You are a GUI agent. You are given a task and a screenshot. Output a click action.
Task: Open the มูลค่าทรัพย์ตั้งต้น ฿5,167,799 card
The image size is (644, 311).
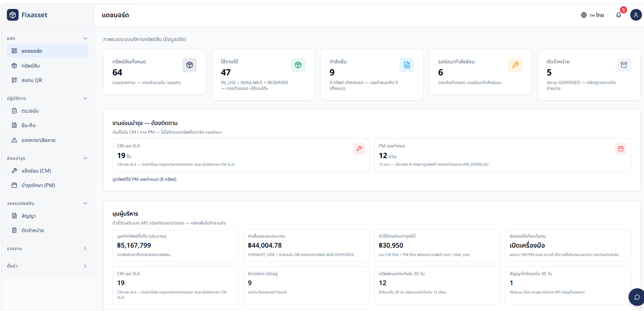(x=175, y=246)
